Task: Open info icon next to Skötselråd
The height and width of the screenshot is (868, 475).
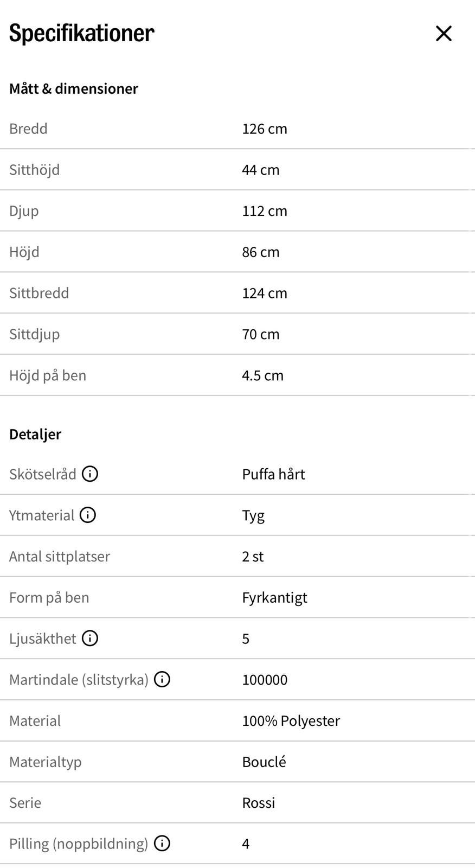Action: tap(90, 474)
